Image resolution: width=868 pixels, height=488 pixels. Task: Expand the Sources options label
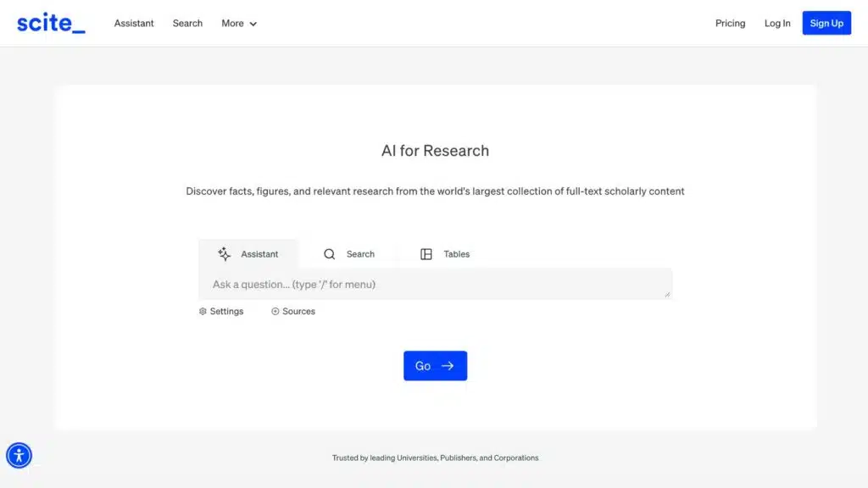tap(298, 312)
